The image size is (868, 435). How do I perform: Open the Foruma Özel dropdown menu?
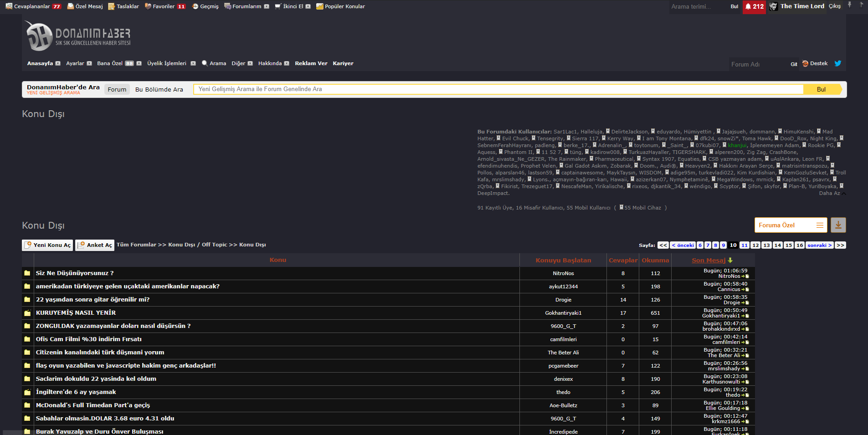click(791, 225)
